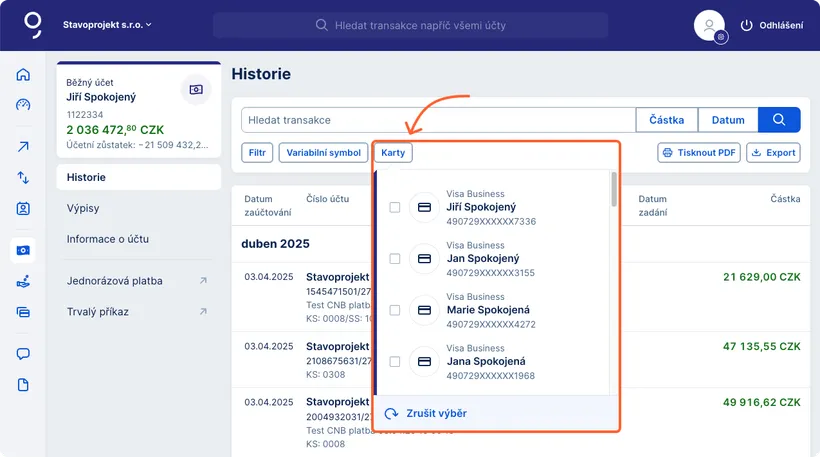Open the hand with coins icon
This screenshot has height=457, width=820.
(23, 282)
